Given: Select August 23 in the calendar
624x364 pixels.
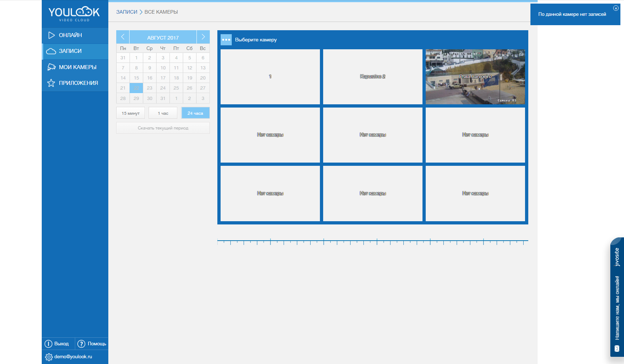Looking at the screenshot, I should [x=150, y=88].
